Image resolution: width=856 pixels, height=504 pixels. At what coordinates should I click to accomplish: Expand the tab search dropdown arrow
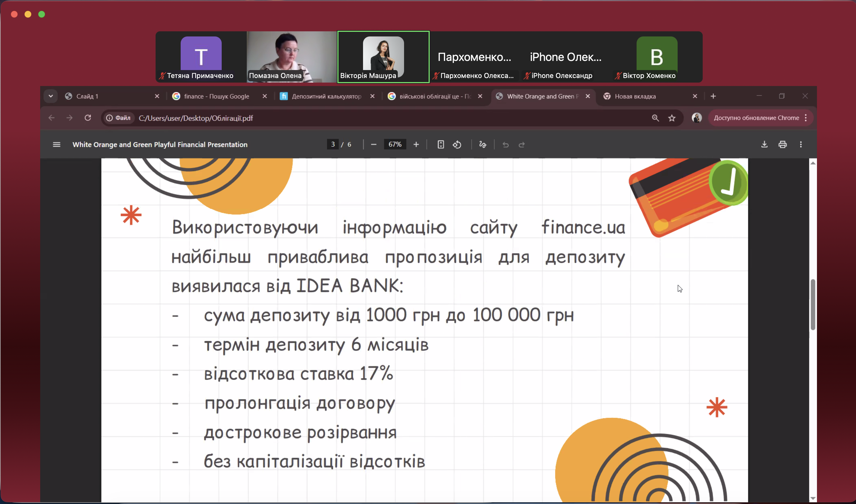tap(51, 97)
